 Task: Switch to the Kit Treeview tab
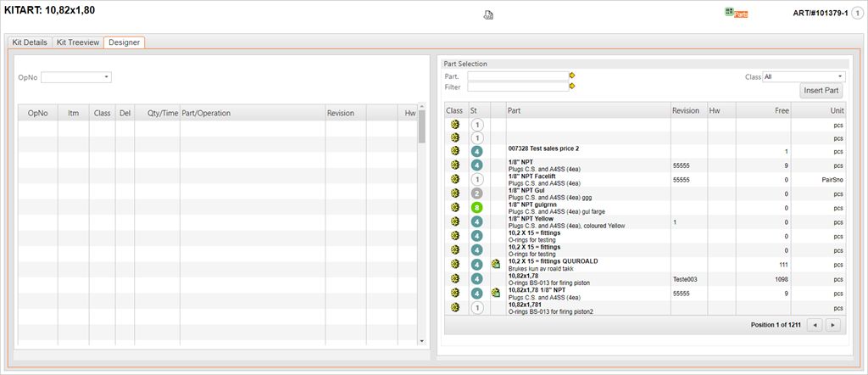[x=77, y=42]
